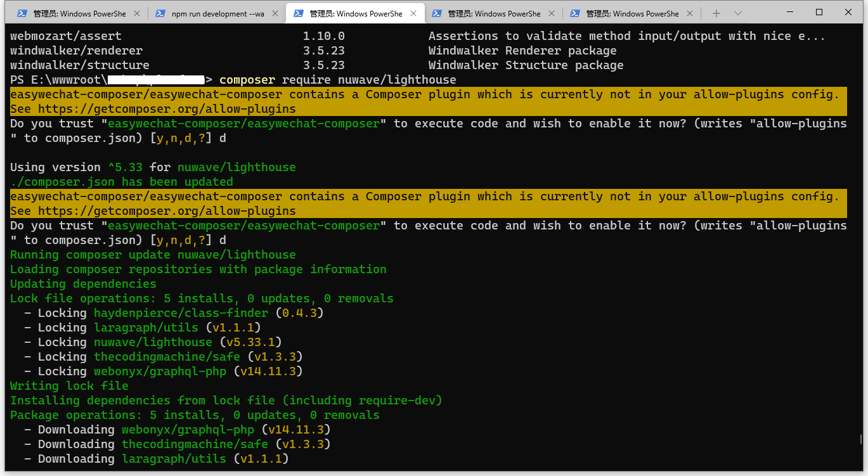Close the fourth PowerShell tab

[x=551, y=13]
